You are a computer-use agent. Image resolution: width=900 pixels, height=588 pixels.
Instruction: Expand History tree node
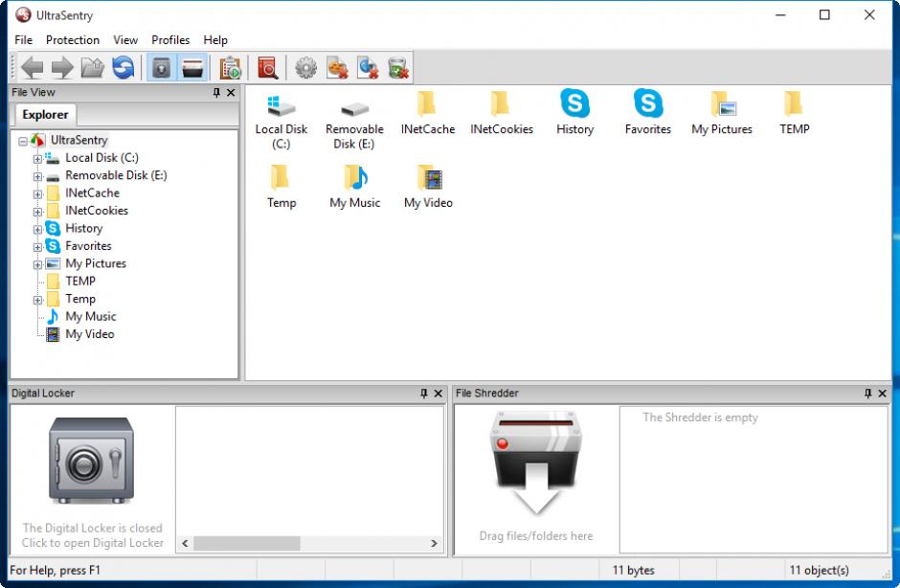click(x=37, y=229)
